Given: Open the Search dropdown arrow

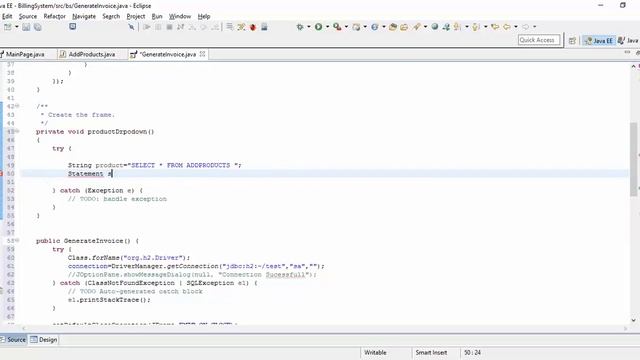Looking at the screenshot, I should 425,27.
